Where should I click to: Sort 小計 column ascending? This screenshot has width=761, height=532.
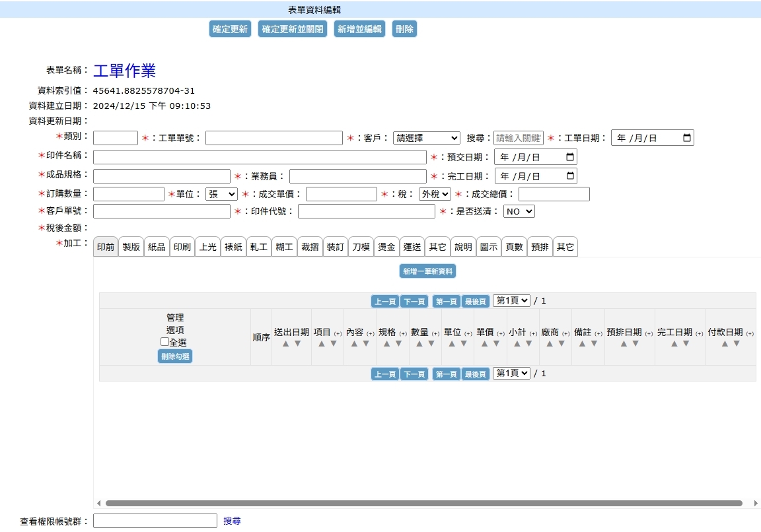pos(517,344)
